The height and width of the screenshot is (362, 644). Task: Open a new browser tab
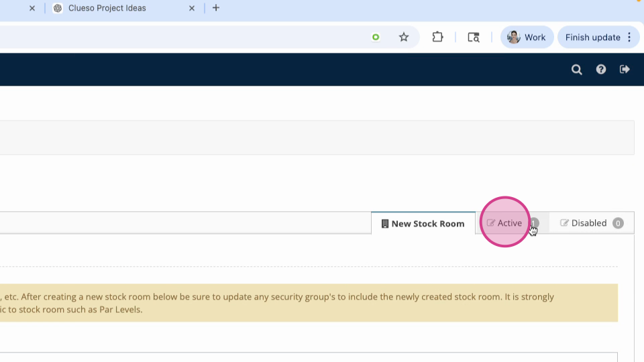[215, 8]
